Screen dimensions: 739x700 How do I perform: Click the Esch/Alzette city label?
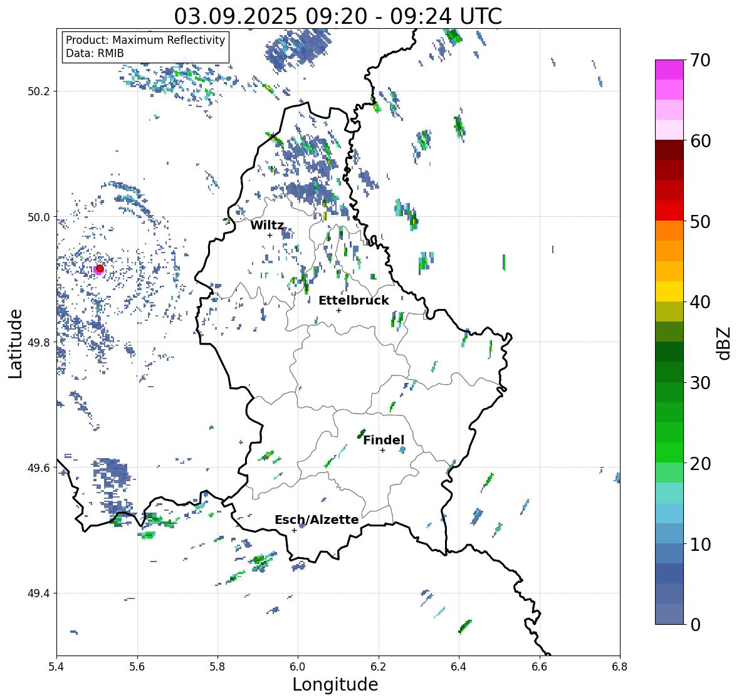317,520
